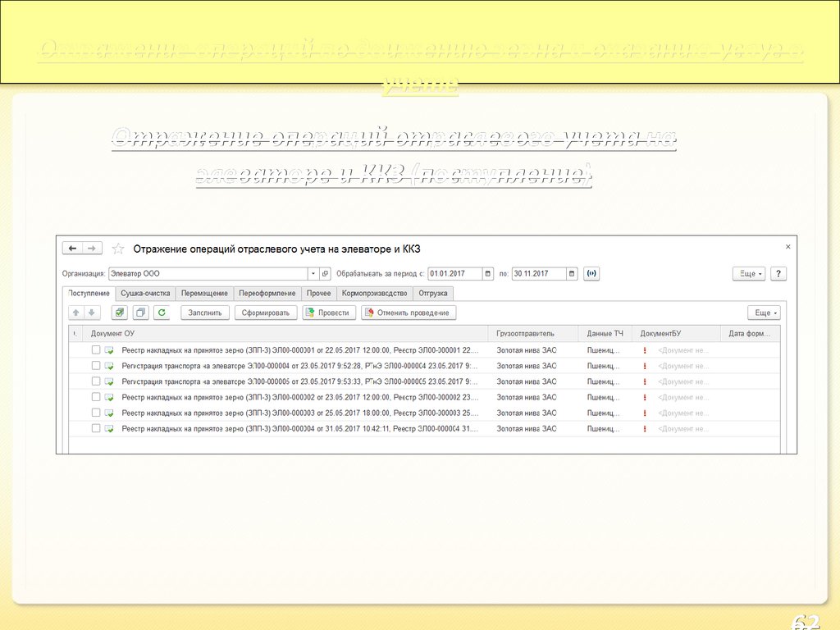Image resolution: width=840 pixels, height=630 pixels.
Task: Open the Еще menu in the table toolbar
Action: coord(764,313)
